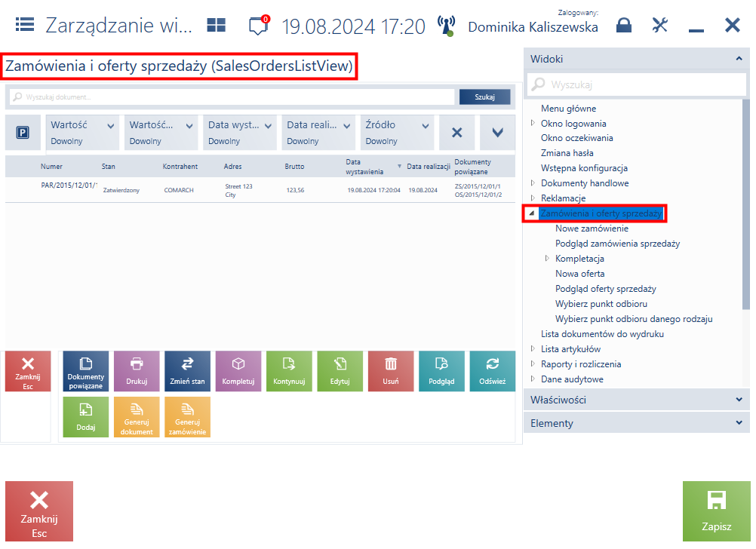
Task: Select Wstępna konfiguracja view
Action: point(584,168)
